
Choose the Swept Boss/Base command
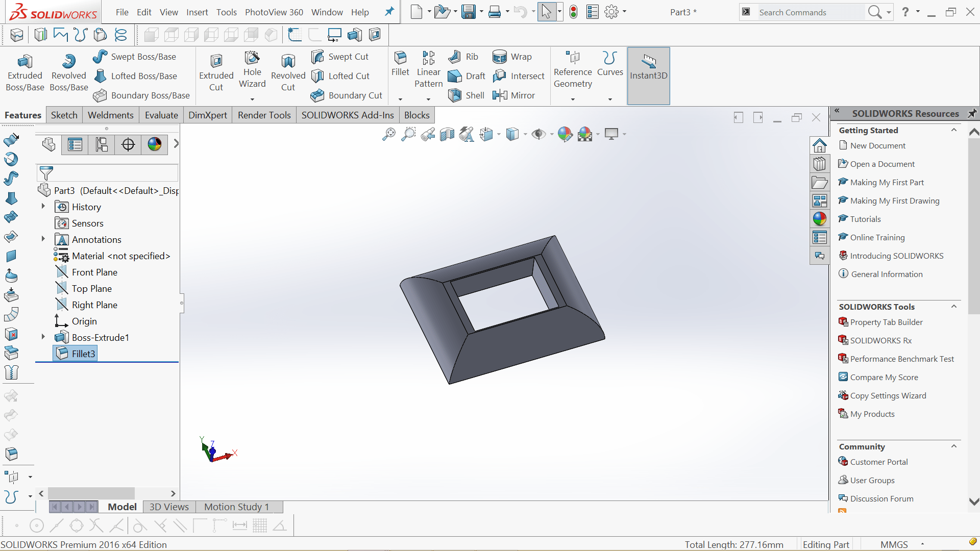135,57
